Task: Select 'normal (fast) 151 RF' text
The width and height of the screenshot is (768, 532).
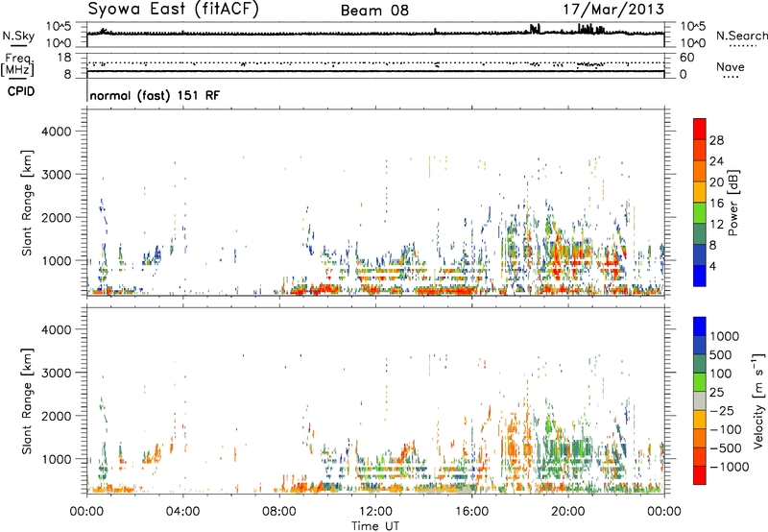Action: (x=155, y=95)
